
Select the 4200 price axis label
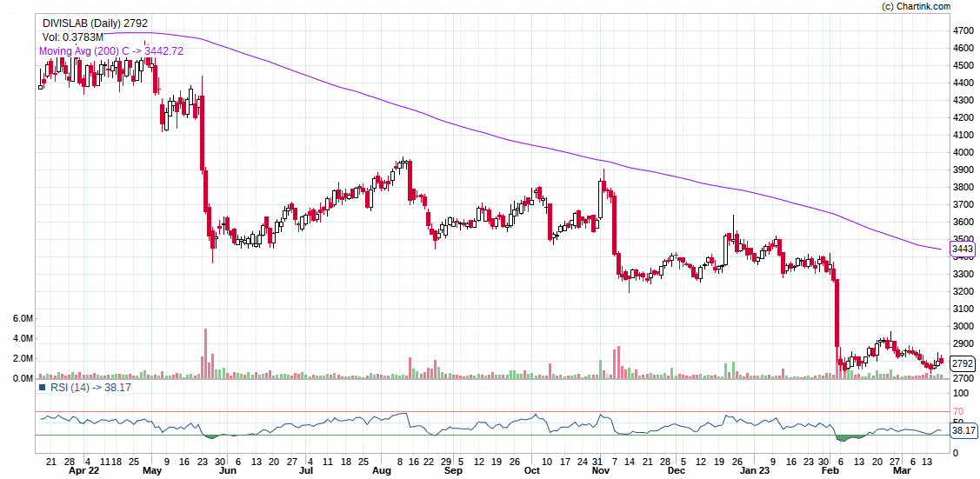pos(963,117)
